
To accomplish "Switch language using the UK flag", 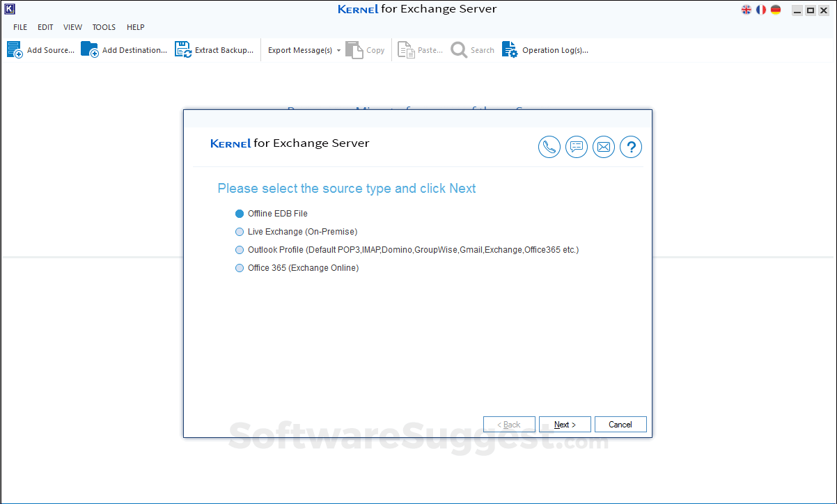I will (x=746, y=10).
